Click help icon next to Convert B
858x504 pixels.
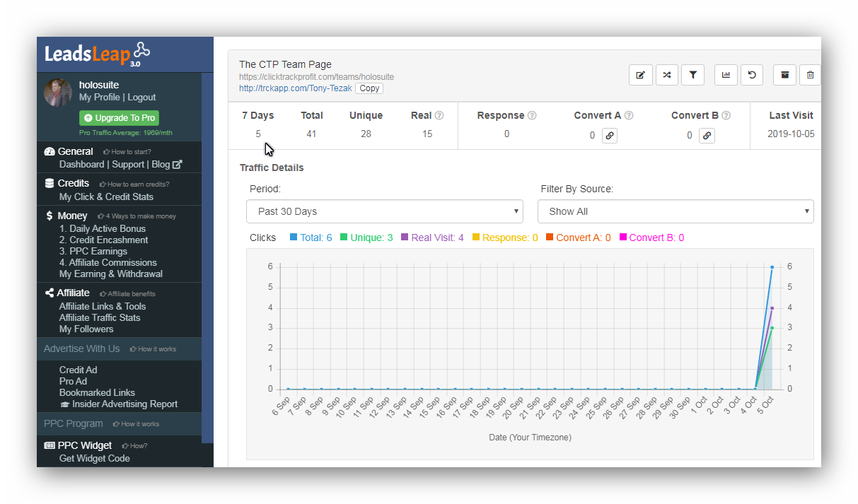click(726, 115)
